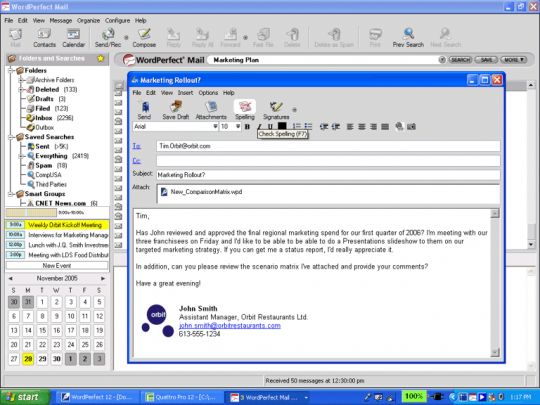Image resolution: width=540 pixels, height=405 pixels.
Task: Decrease the paragraph indent
Action: tap(324, 127)
